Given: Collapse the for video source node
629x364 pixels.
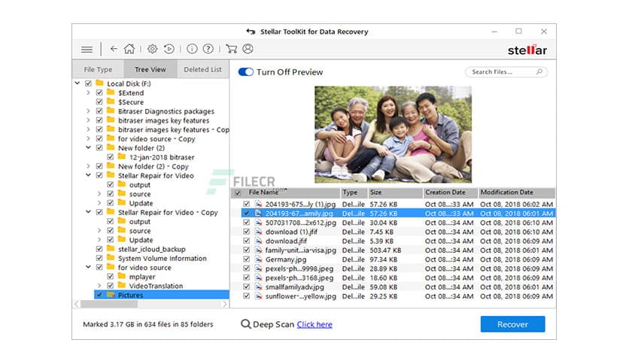Looking at the screenshot, I should tap(88, 267).
